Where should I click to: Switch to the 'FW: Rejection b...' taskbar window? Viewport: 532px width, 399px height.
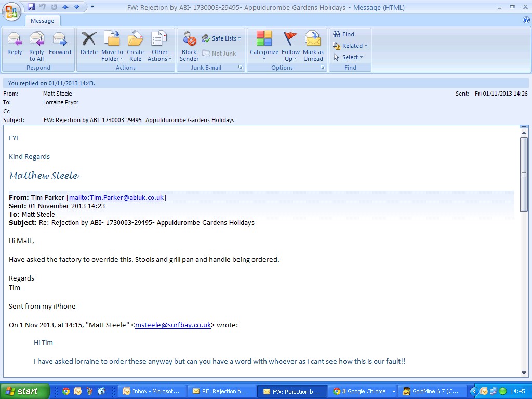coord(292,392)
